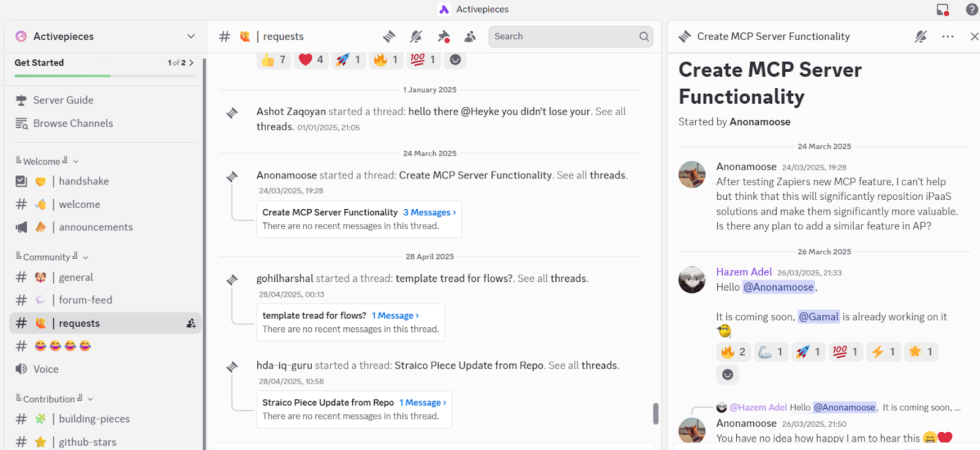Toggle the fire reaction with 2 in thread
This screenshot has height=450, width=980.
coord(734,352)
